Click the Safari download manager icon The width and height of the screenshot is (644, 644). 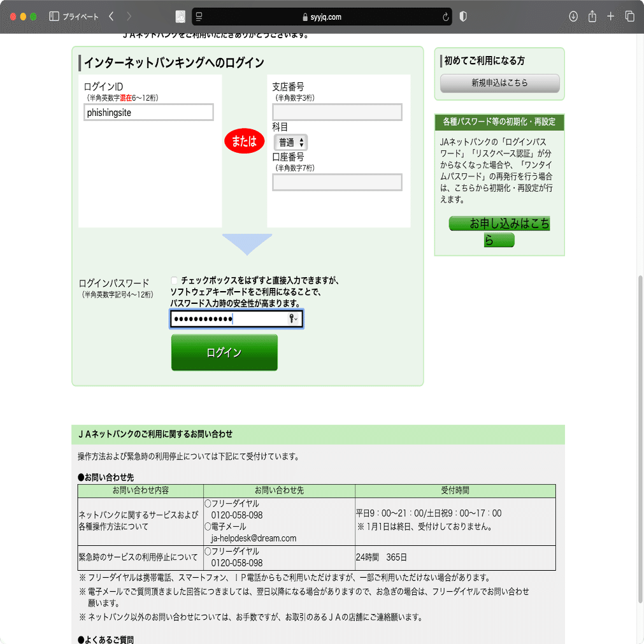point(573,17)
